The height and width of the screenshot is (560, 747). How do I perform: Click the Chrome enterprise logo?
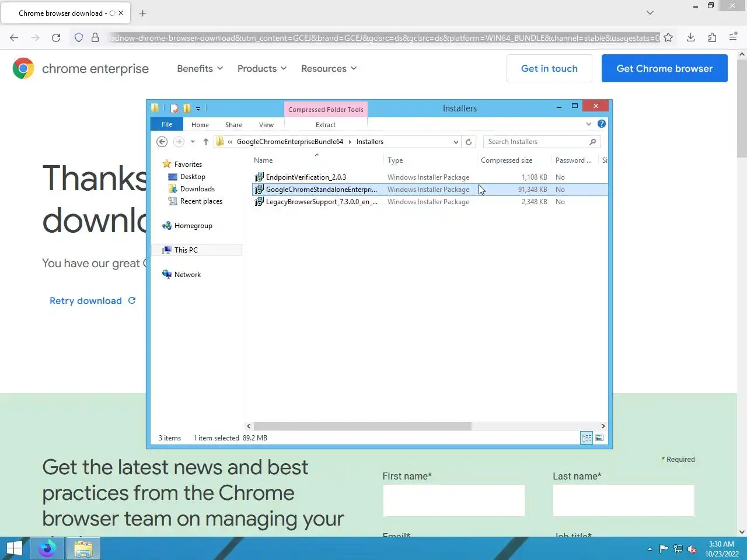click(x=81, y=68)
